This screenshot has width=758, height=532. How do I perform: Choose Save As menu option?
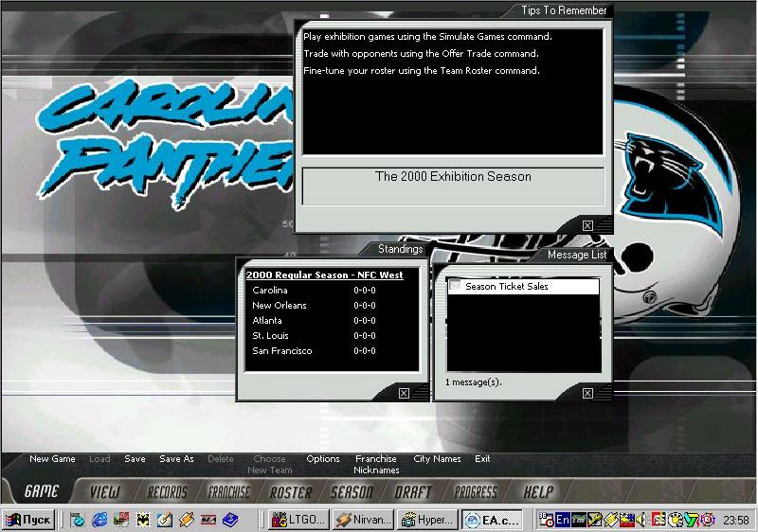click(176, 459)
